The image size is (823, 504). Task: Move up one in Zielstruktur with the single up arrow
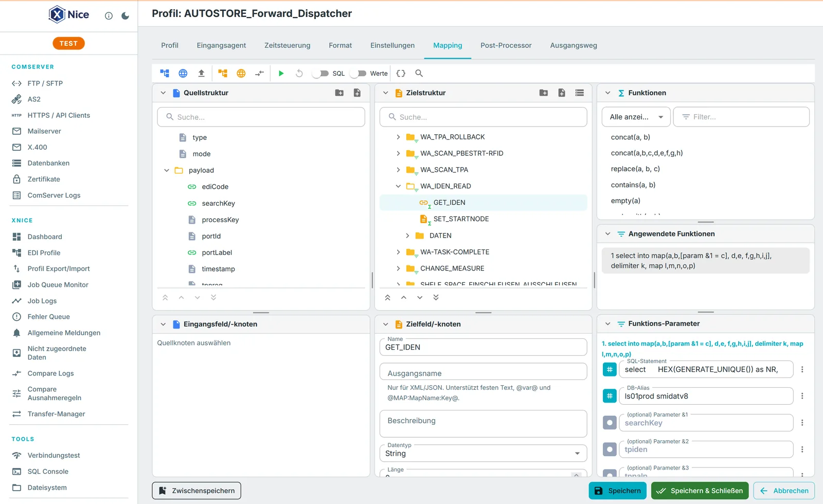(404, 298)
